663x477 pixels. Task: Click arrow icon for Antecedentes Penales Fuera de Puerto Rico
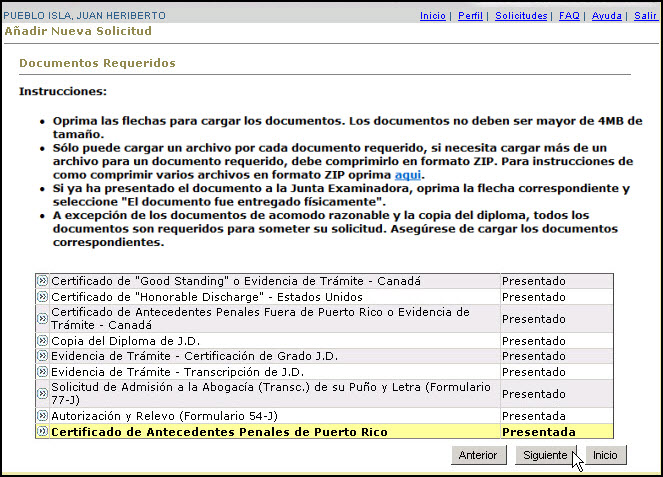(42, 319)
